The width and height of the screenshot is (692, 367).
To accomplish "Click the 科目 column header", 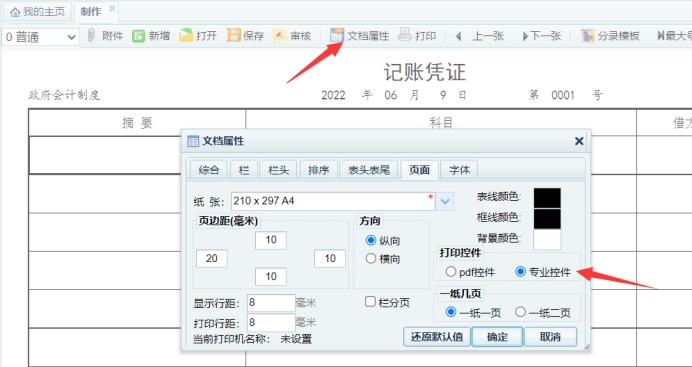I will coord(441,123).
